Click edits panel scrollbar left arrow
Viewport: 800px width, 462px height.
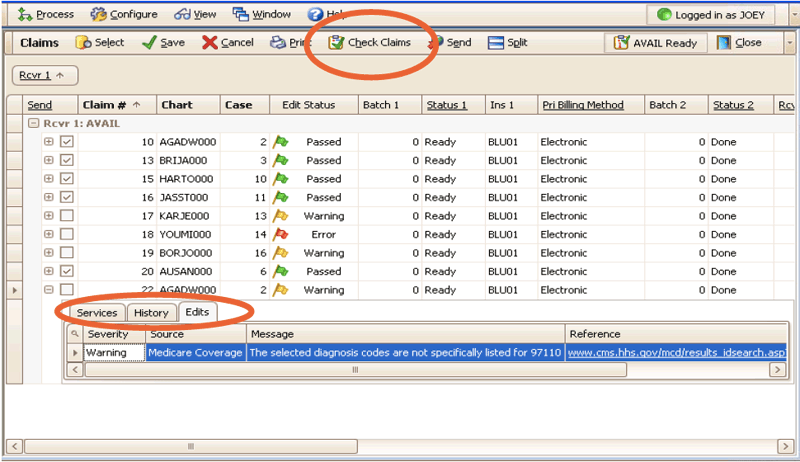pyautogui.click(x=75, y=370)
